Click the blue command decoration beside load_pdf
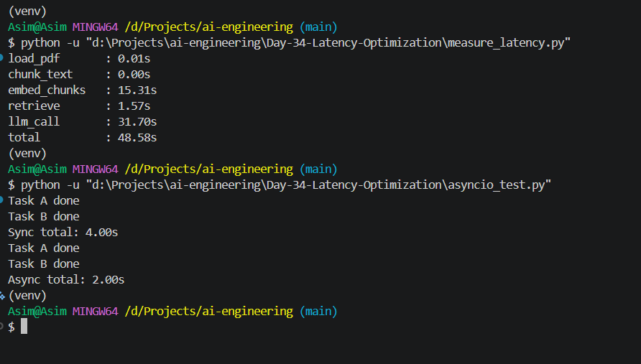The height and width of the screenshot is (364, 641). [x=1, y=58]
